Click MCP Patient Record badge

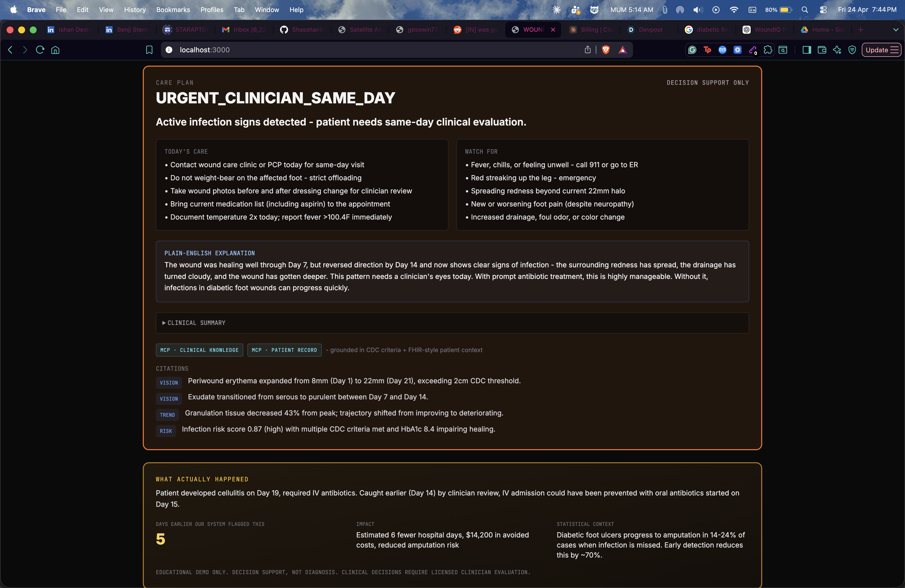pos(284,350)
